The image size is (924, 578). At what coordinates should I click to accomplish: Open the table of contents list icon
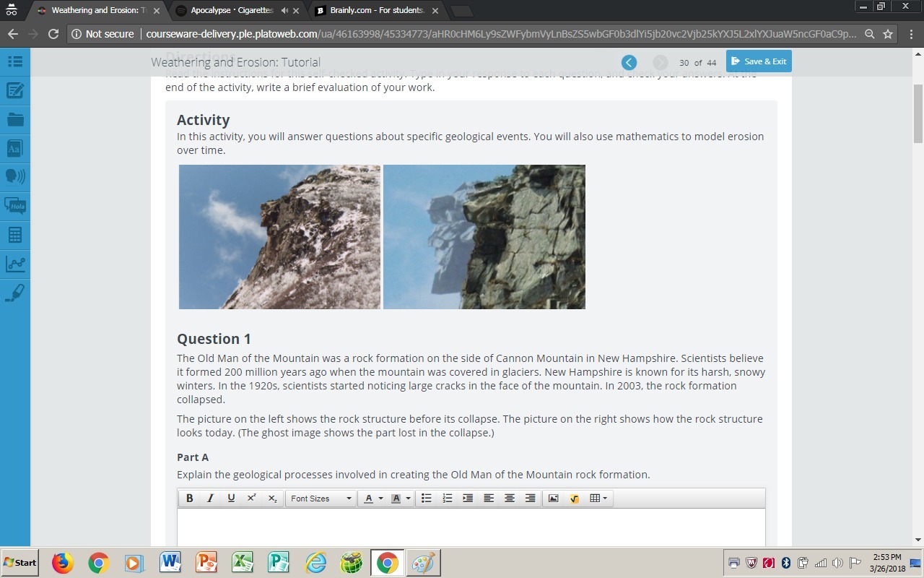[x=15, y=61]
